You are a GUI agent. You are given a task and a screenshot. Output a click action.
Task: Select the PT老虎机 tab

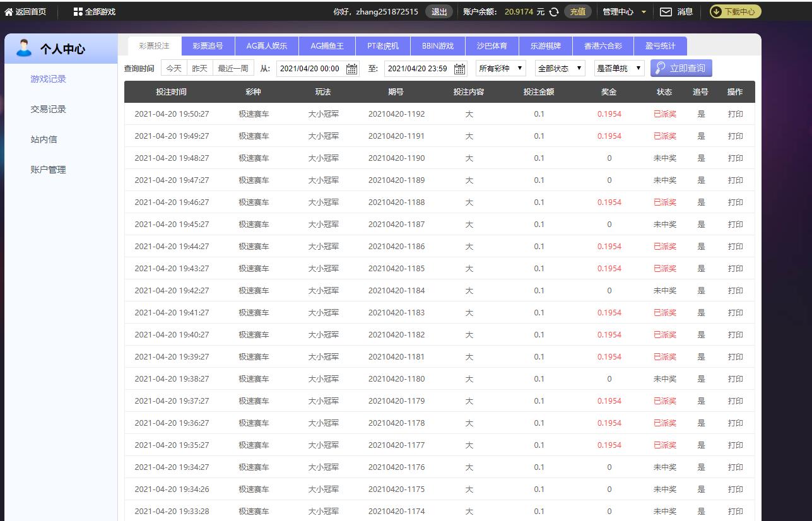(384, 46)
